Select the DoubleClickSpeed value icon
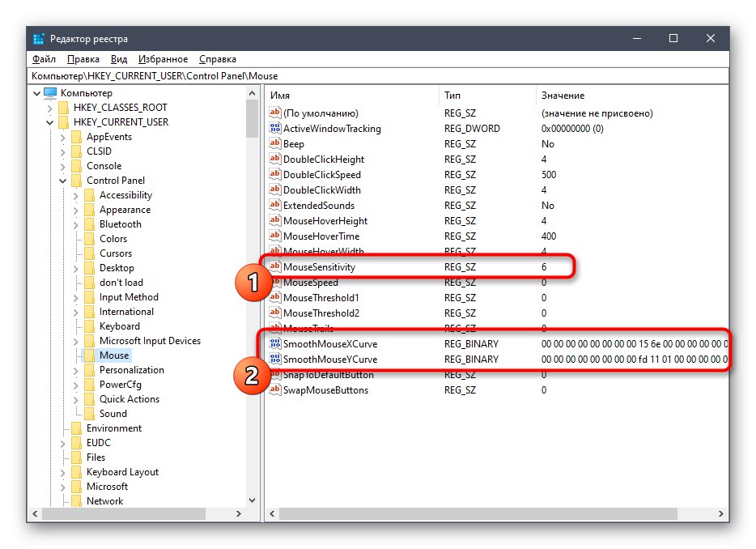Image resolution: width=756 pixels, height=549 pixels. coord(275,175)
